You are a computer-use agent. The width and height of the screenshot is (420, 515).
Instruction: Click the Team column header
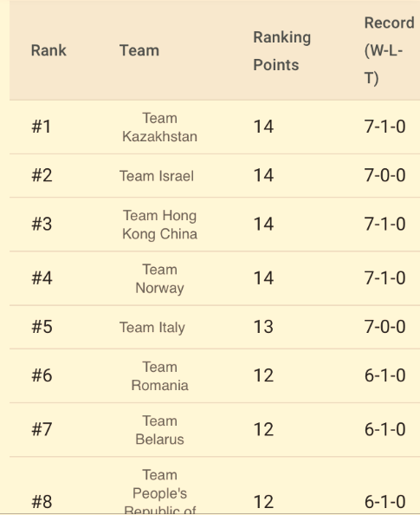(x=139, y=50)
